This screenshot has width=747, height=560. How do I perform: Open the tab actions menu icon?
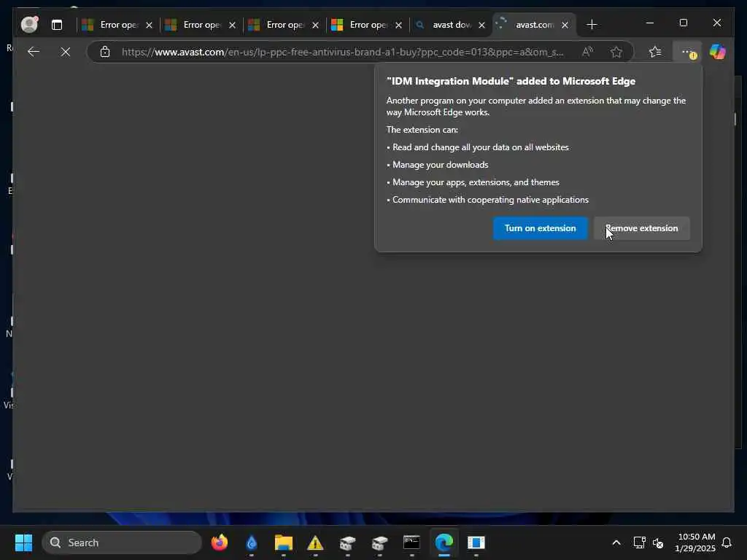tap(57, 25)
